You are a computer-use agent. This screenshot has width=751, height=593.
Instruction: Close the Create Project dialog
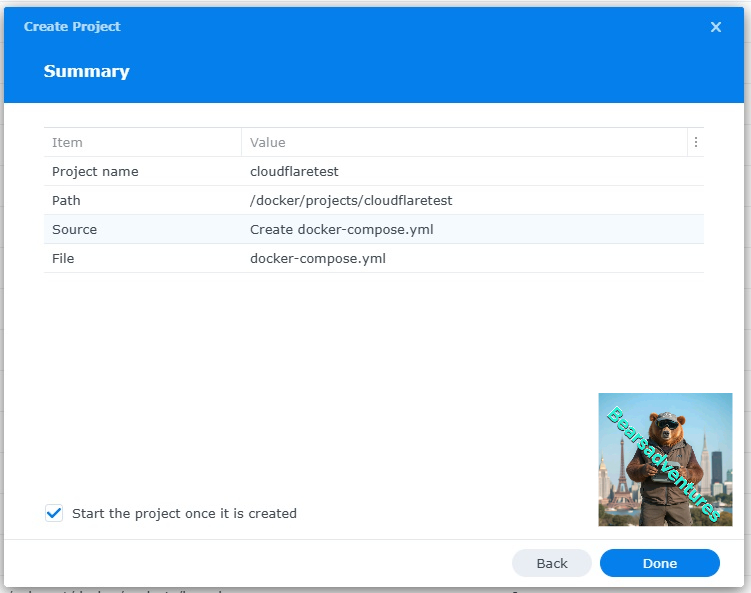[716, 27]
